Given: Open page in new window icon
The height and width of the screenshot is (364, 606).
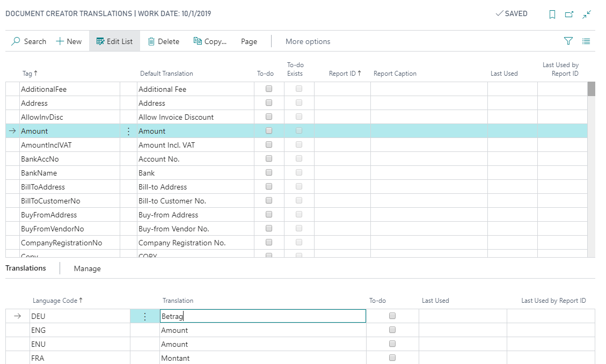Looking at the screenshot, I should pos(570,14).
